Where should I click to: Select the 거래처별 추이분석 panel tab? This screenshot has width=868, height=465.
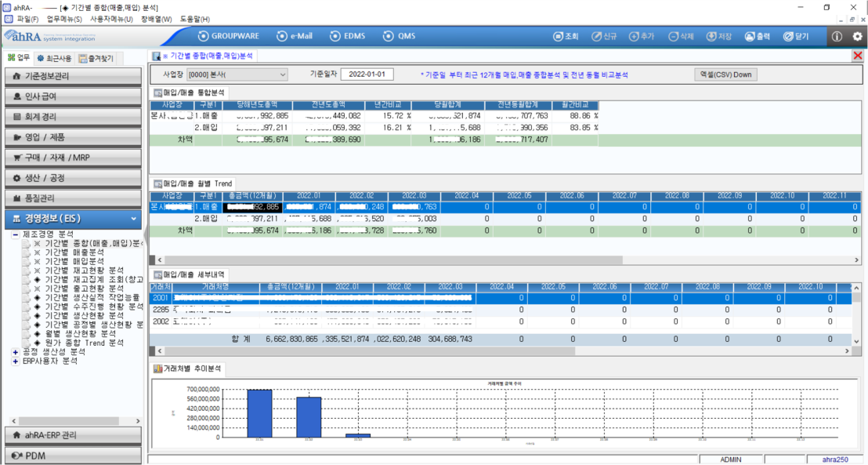coord(187,369)
